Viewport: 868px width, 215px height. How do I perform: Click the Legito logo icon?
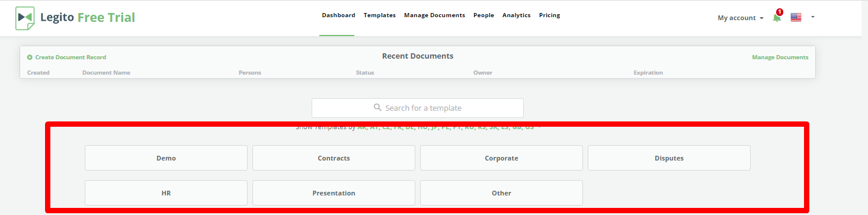click(x=25, y=18)
